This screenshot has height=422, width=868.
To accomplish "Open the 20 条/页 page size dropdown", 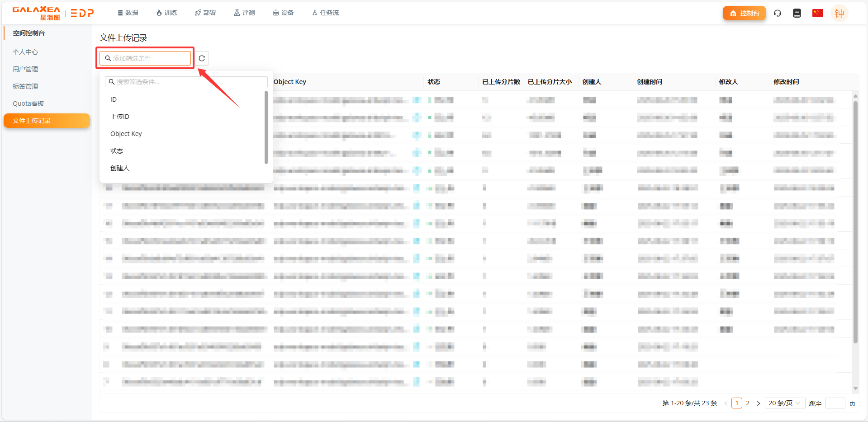I will 784,403.
